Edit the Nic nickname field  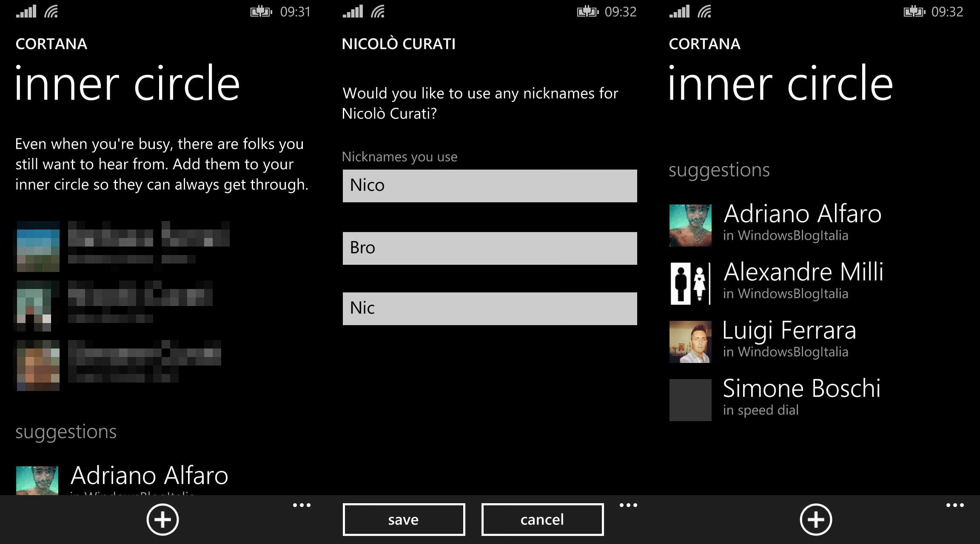coord(490,309)
